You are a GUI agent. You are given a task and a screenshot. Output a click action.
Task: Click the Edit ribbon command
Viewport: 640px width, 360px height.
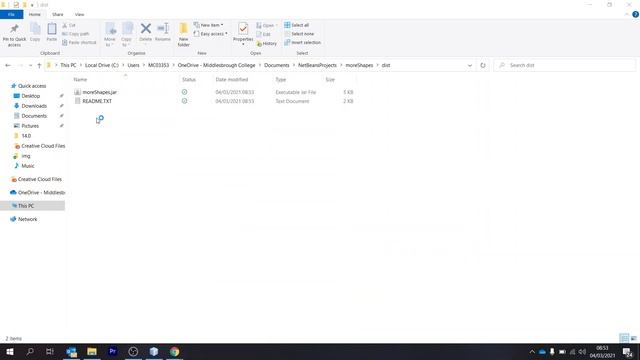pos(264,34)
